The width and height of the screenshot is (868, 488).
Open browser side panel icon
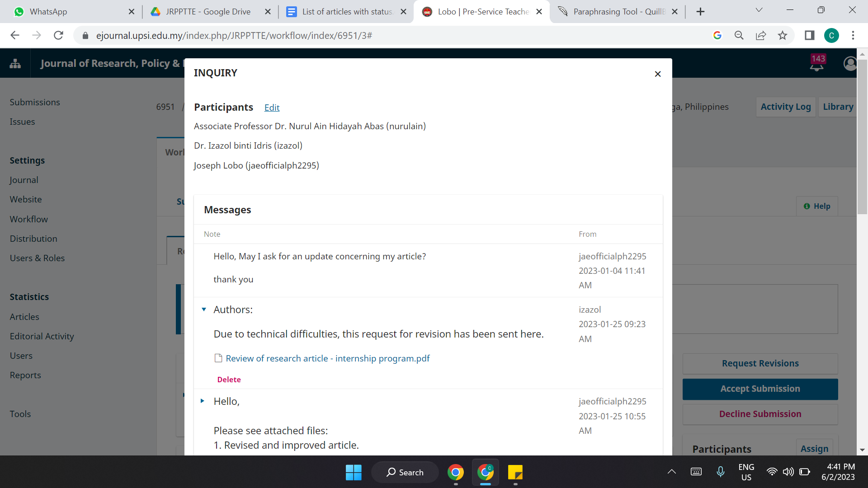[x=809, y=35]
